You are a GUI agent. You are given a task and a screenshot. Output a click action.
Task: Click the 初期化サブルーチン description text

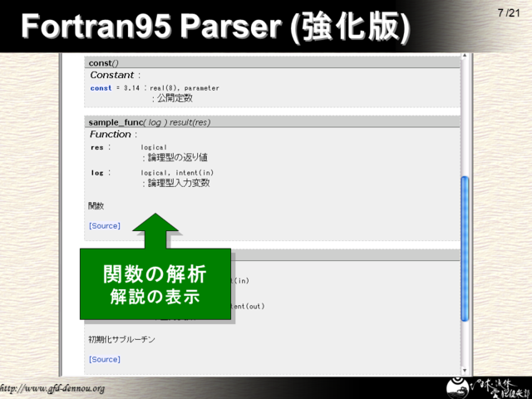click(121, 339)
